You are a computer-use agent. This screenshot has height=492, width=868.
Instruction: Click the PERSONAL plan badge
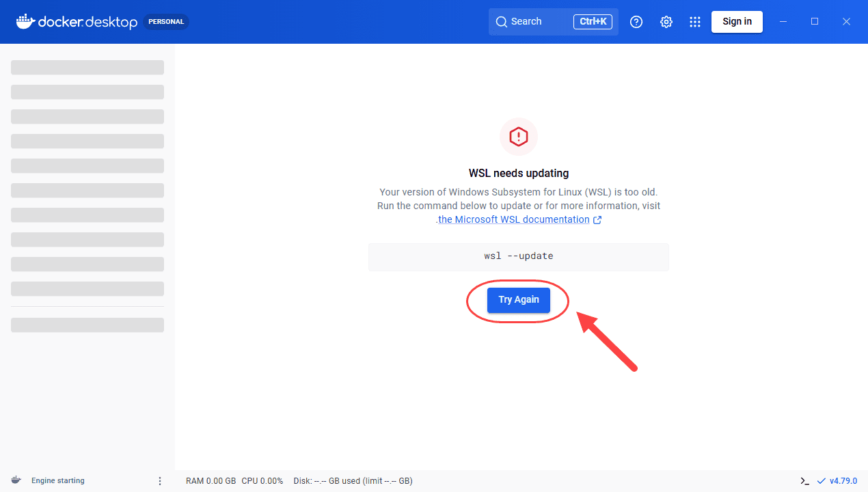coord(166,22)
